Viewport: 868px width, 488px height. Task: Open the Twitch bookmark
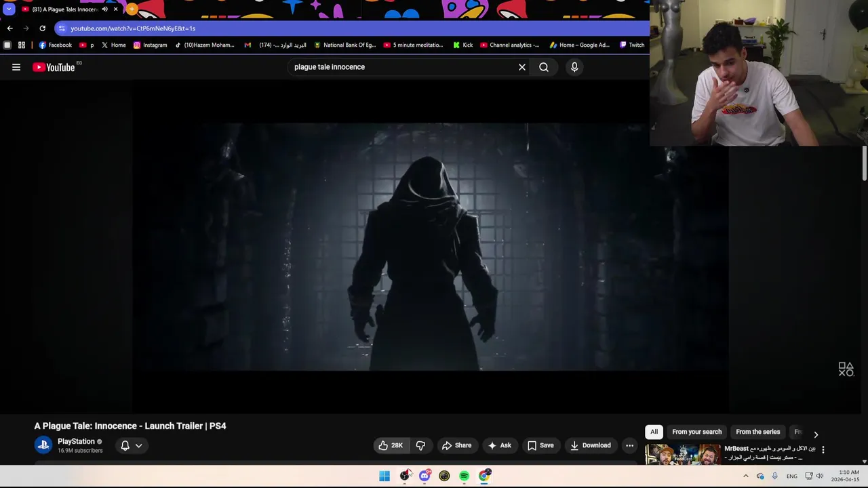tap(632, 45)
